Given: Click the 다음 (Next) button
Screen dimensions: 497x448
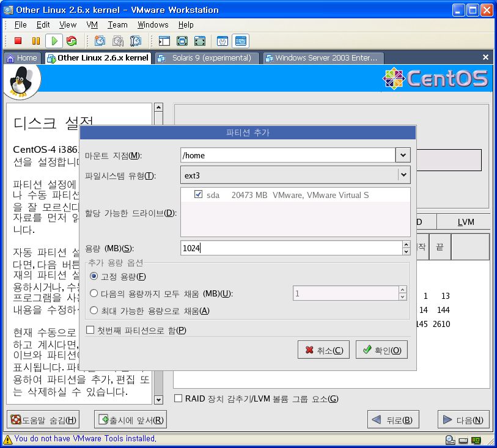Looking at the screenshot, I should (463, 420).
